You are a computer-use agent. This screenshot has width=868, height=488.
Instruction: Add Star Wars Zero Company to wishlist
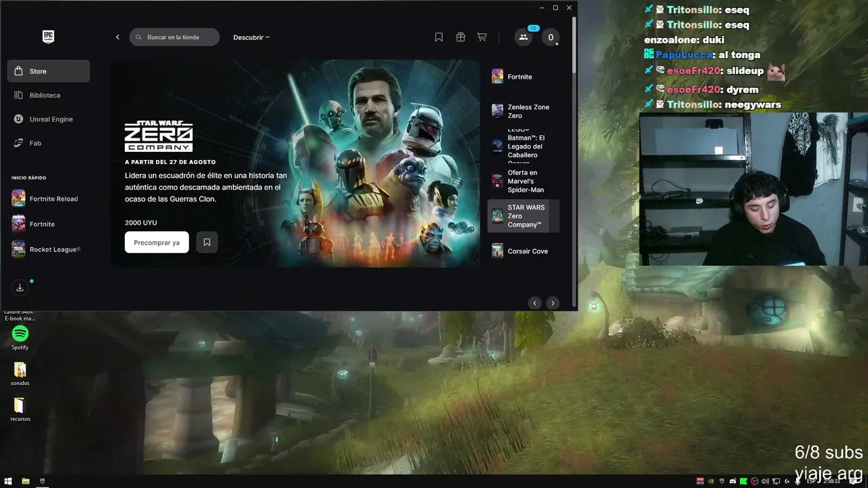[207, 242]
